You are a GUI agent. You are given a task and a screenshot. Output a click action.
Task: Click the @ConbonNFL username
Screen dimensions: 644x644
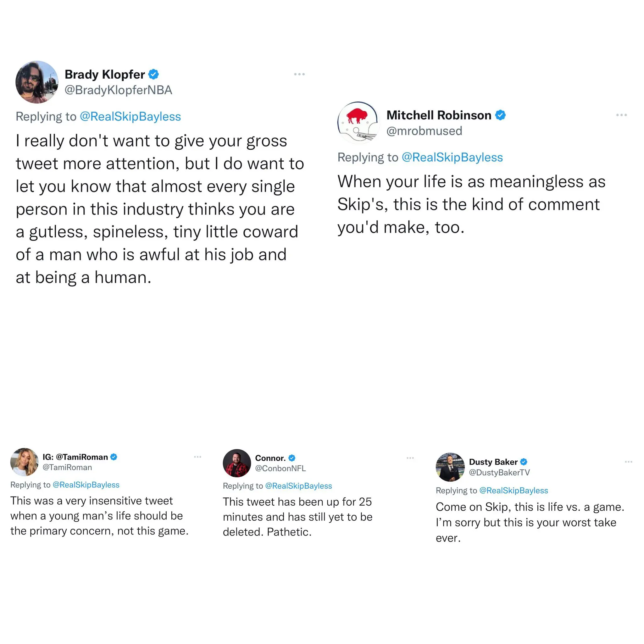280,468
